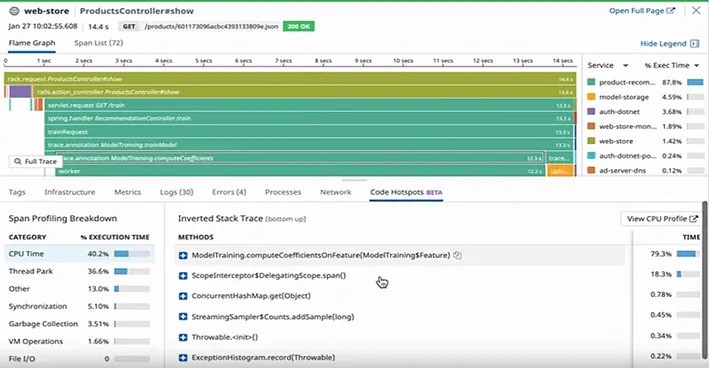Select the web-store legend entry
The height and width of the screenshot is (368, 709).
pos(645,141)
